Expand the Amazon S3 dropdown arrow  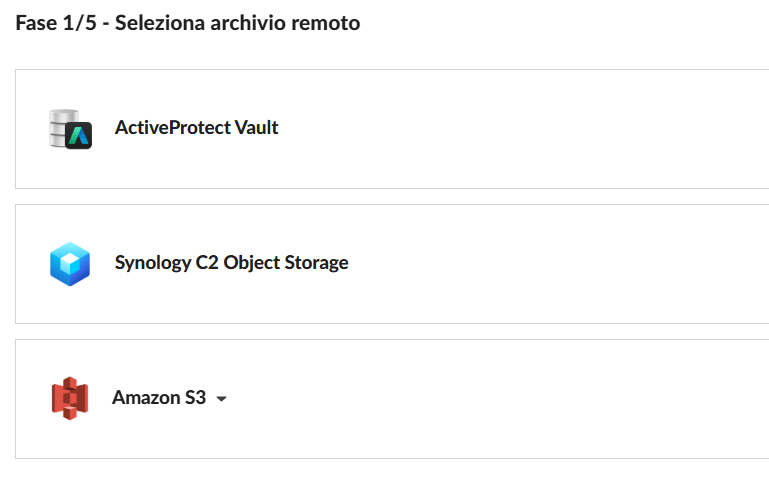(222, 399)
